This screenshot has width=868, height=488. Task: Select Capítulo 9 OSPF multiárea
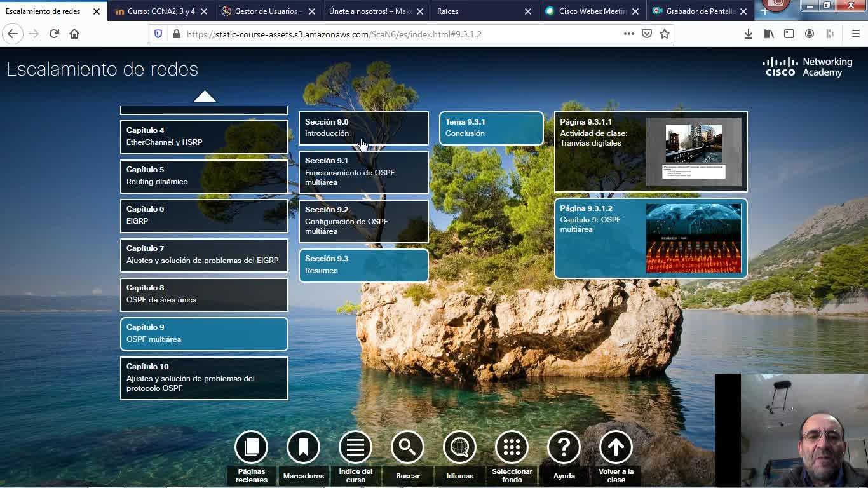(204, 334)
